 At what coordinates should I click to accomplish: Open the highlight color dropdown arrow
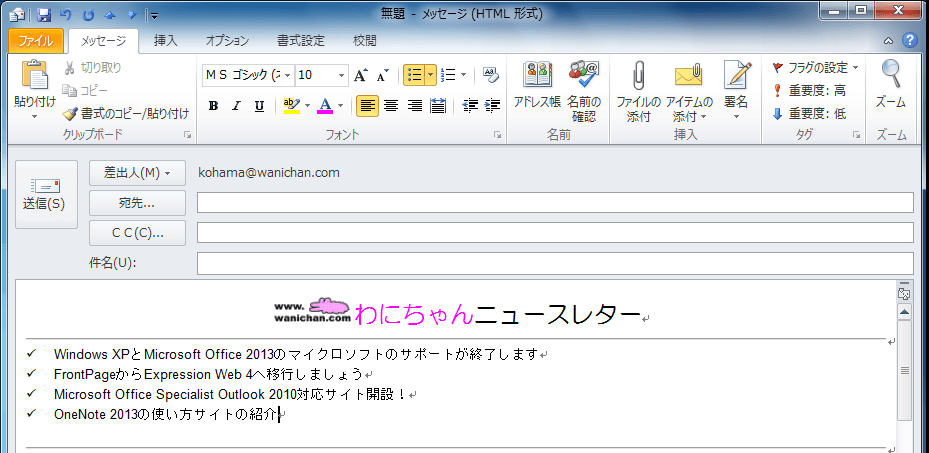[x=307, y=106]
